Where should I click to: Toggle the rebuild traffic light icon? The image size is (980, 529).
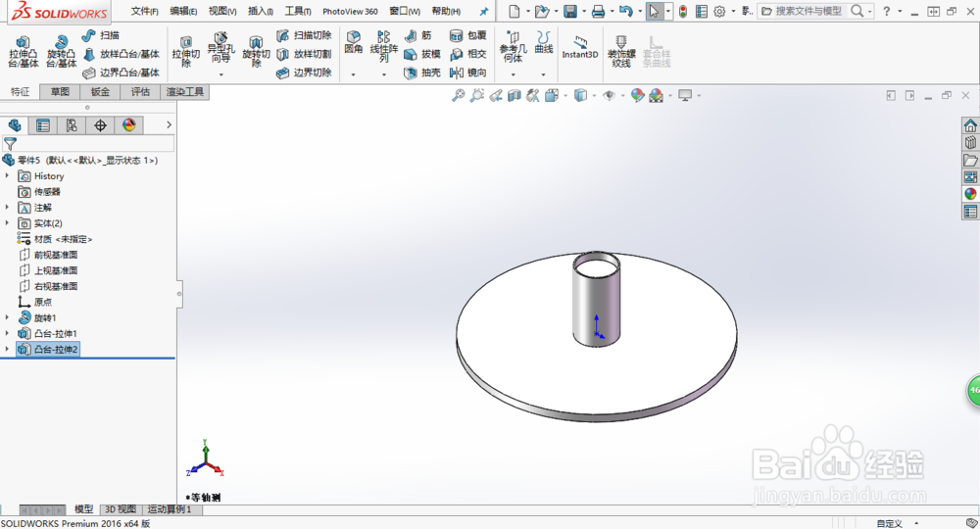[x=683, y=11]
